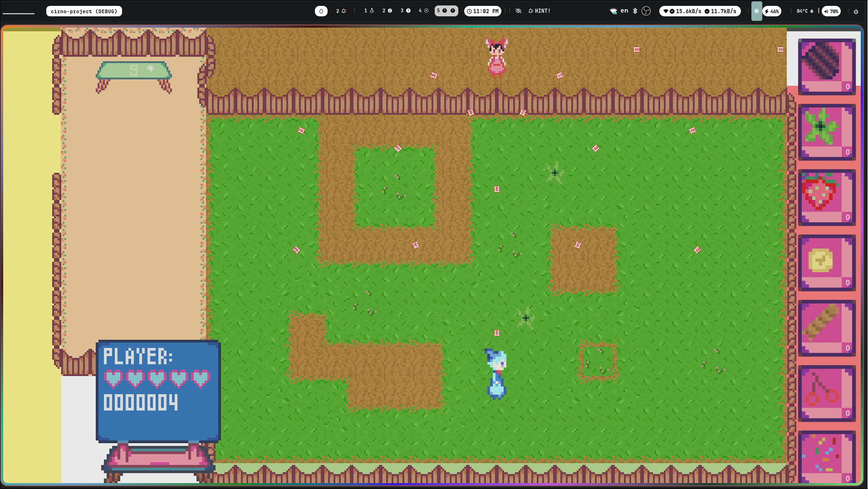Switch to workspace 3

click(405, 11)
